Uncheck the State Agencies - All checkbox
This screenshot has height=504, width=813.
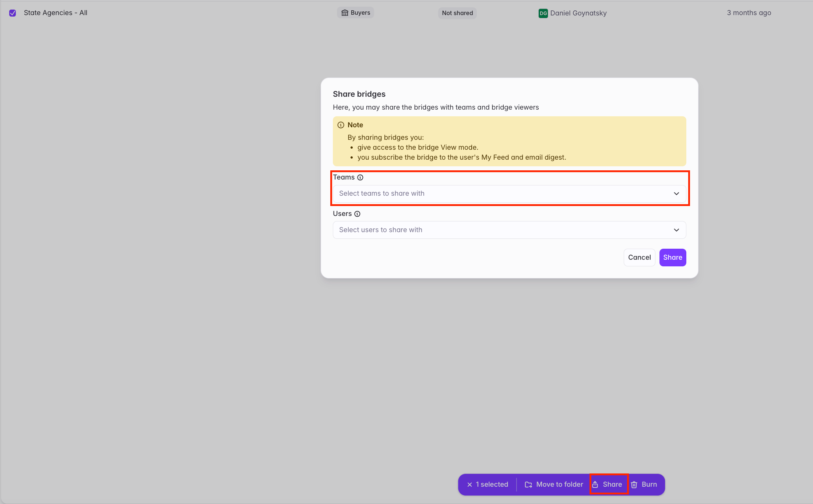click(13, 13)
